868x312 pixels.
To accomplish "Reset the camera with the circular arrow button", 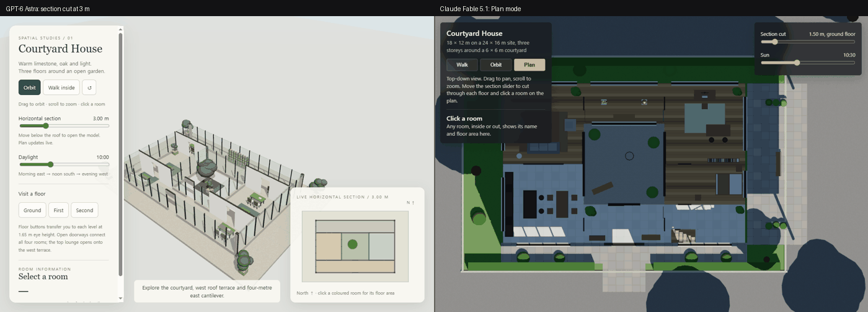I will (x=89, y=87).
